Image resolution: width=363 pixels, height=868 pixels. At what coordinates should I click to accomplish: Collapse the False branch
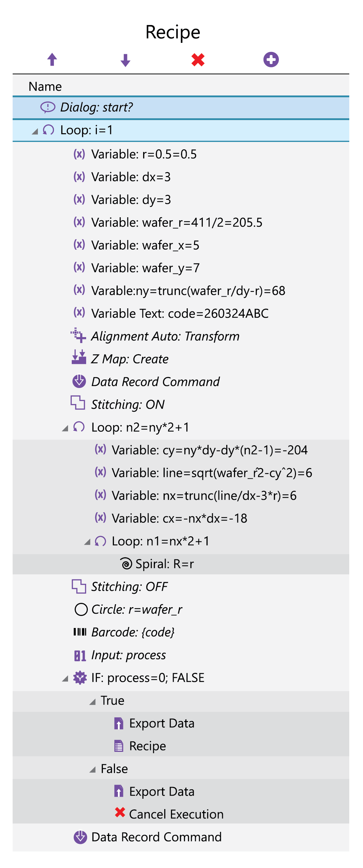point(93,770)
